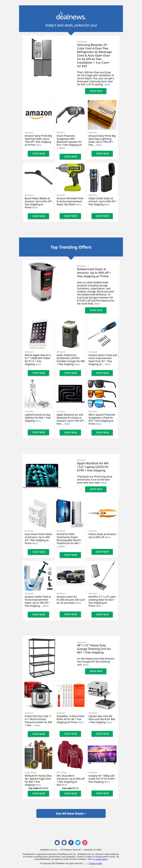142x868 pixels.
Task: Click the Ryobi impact wrench image
Action: [x=71, y=177]
